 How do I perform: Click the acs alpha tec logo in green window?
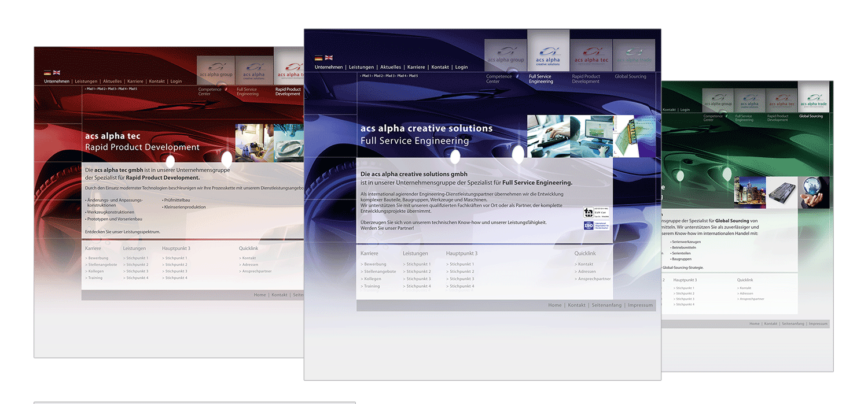pyautogui.click(x=782, y=101)
